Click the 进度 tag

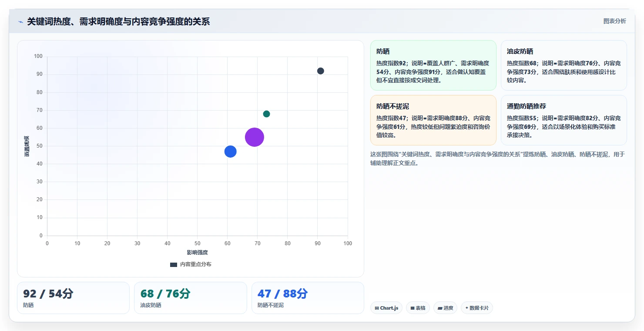pyautogui.click(x=445, y=308)
